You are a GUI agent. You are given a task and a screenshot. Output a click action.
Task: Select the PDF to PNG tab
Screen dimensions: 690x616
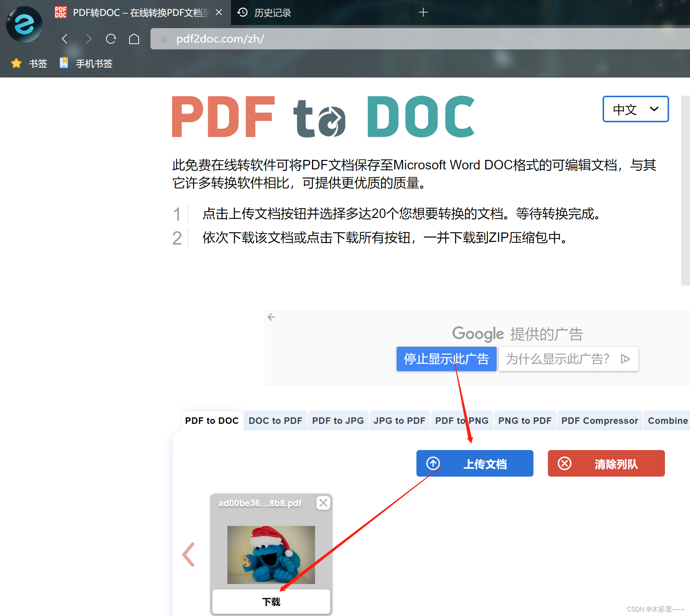pos(462,420)
